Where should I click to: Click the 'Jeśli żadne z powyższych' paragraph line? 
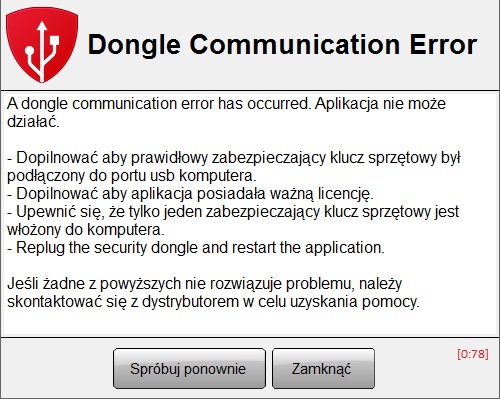coord(204,284)
